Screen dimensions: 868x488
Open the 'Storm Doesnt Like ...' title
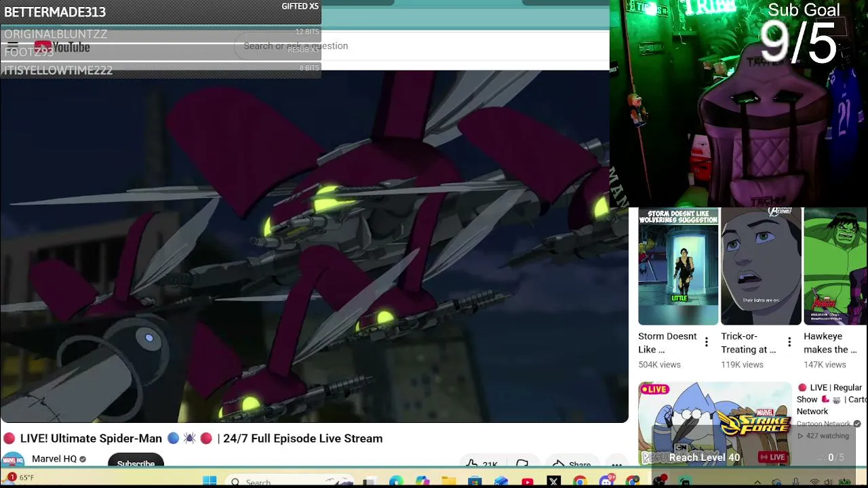tap(667, 343)
